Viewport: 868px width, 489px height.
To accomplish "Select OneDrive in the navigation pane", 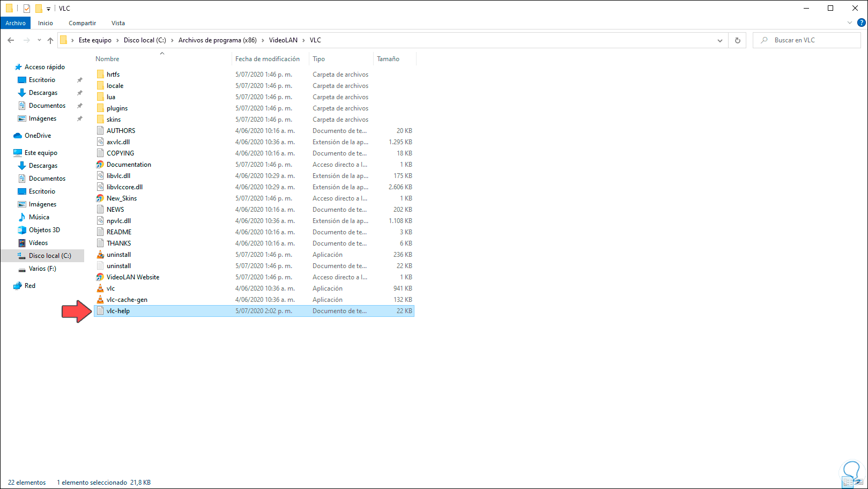I will pos(38,136).
